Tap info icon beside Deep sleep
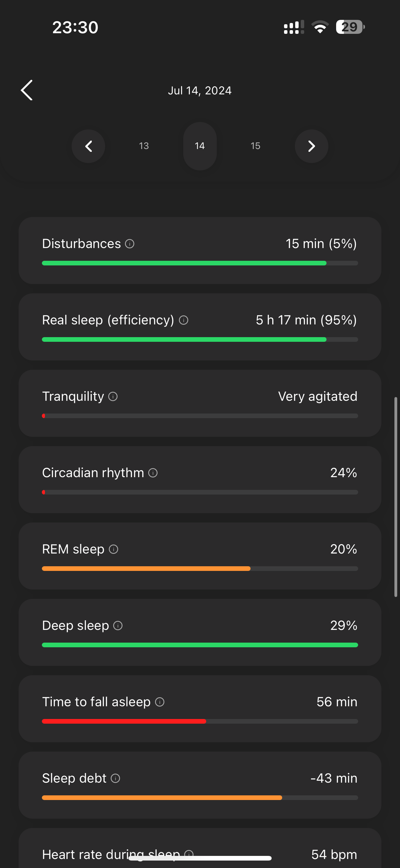This screenshot has height=868, width=400. tap(118, 626)
